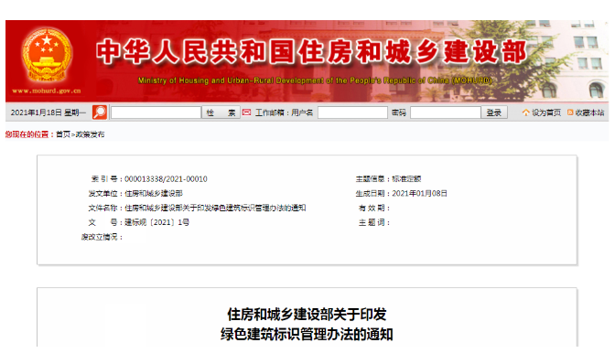Click the orange magnifier search icon
The height and width of the screenshot is (364, 615).
coord(100,112)
